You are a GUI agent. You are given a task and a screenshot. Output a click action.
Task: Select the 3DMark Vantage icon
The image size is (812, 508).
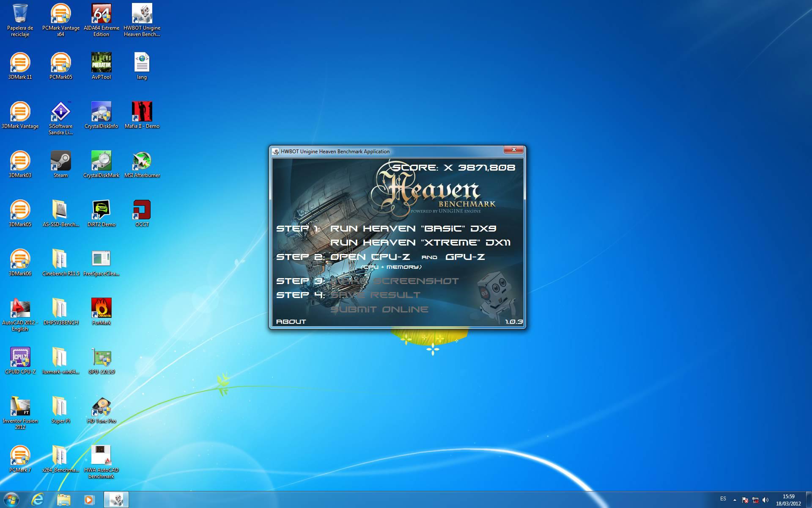click(x=20, y=115)
